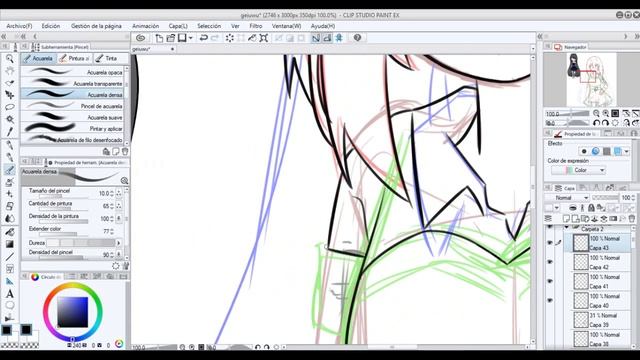Hide layer Capa 41

click(x=550, y=281)
